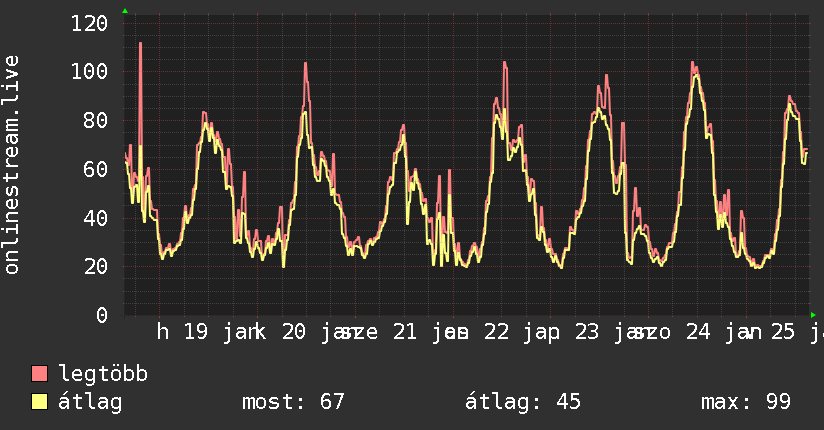This screenshot has width=824, height=430.
Task: Click the y-axis label 60
Action: point(96,169)
